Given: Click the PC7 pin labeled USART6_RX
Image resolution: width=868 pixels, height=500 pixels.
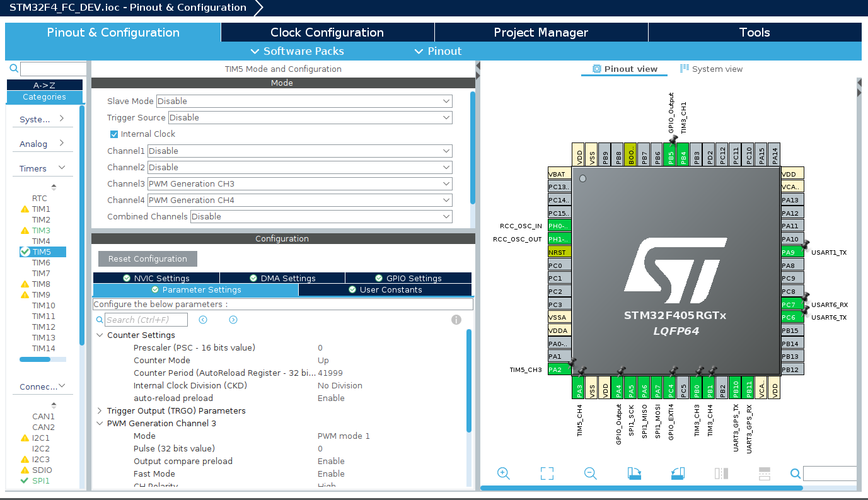Looking at the screenshot, I should click(x=792, y=305).
